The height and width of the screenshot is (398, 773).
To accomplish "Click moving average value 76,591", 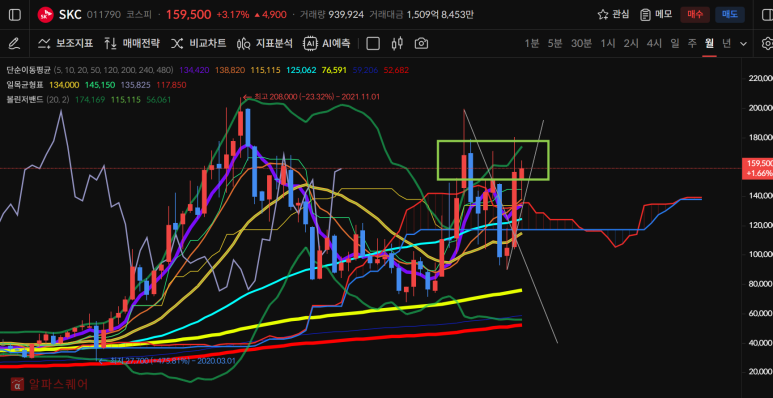I will [x=333, y=70].
